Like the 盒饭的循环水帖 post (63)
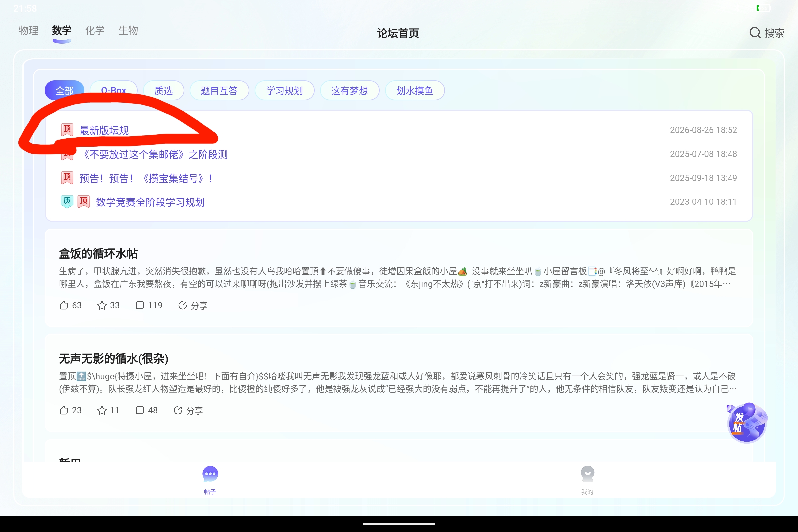This screenshot has height=532, width=798. coord(70,305)
